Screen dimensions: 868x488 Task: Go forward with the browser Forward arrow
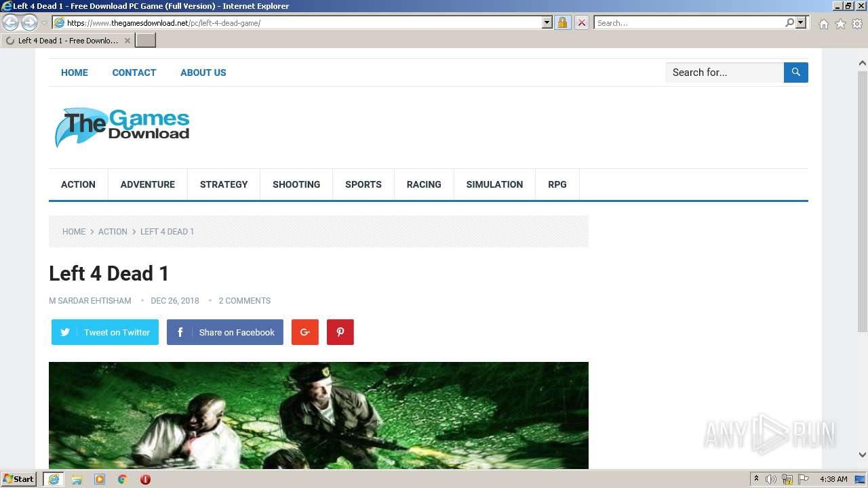coord(29,23)
